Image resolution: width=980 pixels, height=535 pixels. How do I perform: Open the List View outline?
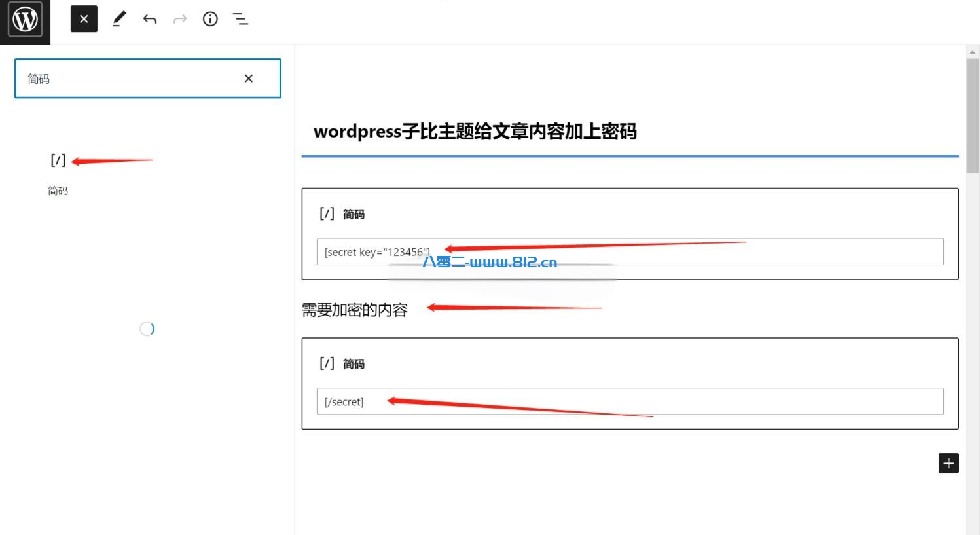click(240, 19)
